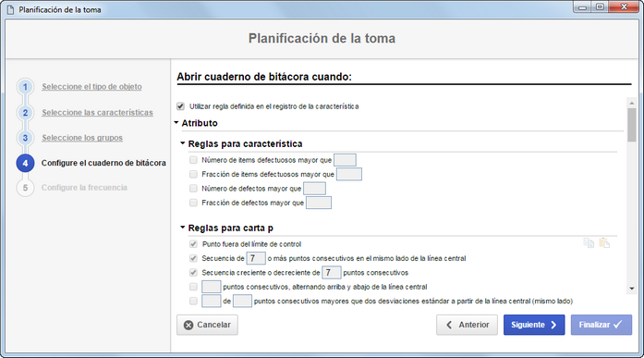This screenshot has height=358, width=644.
Task: Minimize the Planificación de la toma window
Action: pyautogui.click(x=583, y=7)
